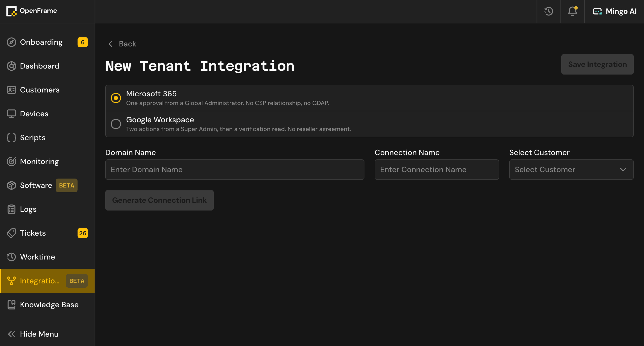Screen dimensions: 644x346
Task: Click the Integrations branch icon
Action: (x=12, y=281)
